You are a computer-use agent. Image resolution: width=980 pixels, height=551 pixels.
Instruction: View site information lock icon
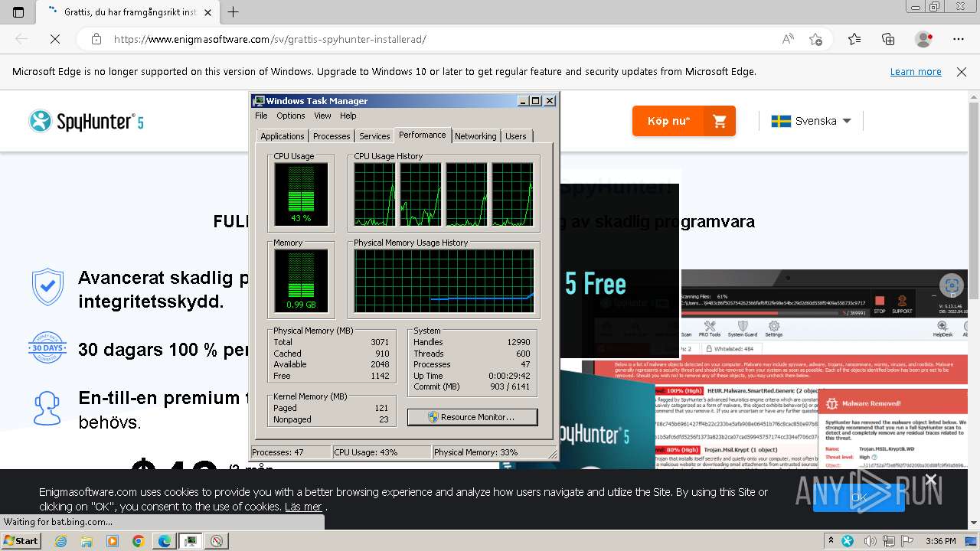click(x=96, y=39)
